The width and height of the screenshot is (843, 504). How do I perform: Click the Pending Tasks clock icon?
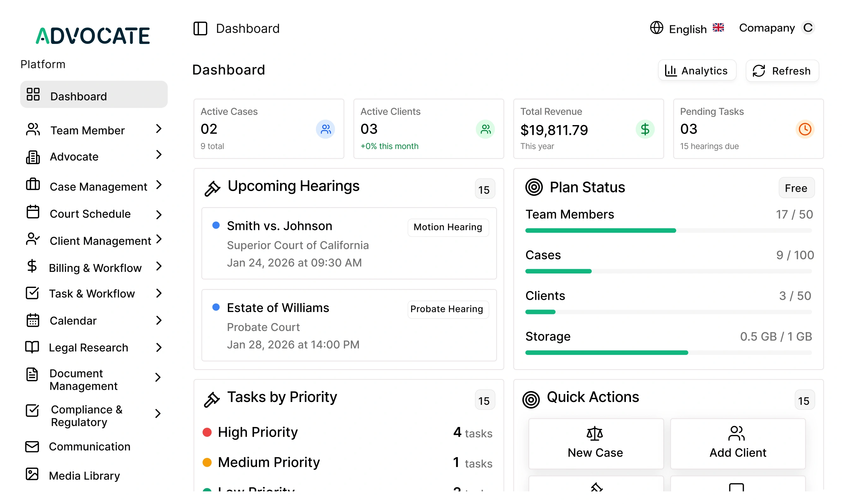pos(804,129)
